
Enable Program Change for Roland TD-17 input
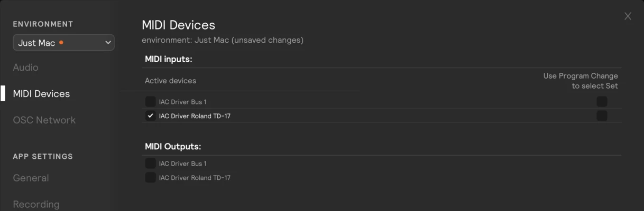click(602, 116)
